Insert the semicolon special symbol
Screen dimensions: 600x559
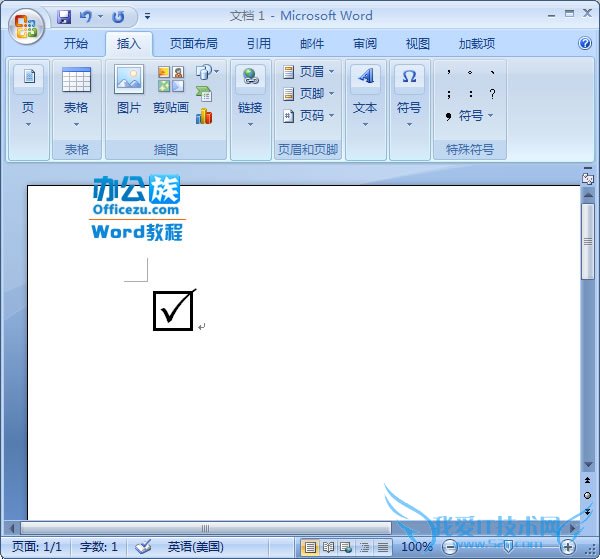(448, 94)
